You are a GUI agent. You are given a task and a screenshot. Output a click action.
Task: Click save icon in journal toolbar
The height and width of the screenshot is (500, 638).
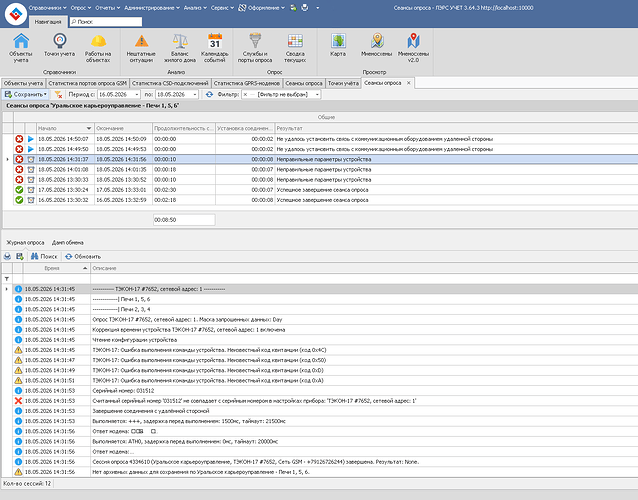pyautogui.click(x=20, y=256)
